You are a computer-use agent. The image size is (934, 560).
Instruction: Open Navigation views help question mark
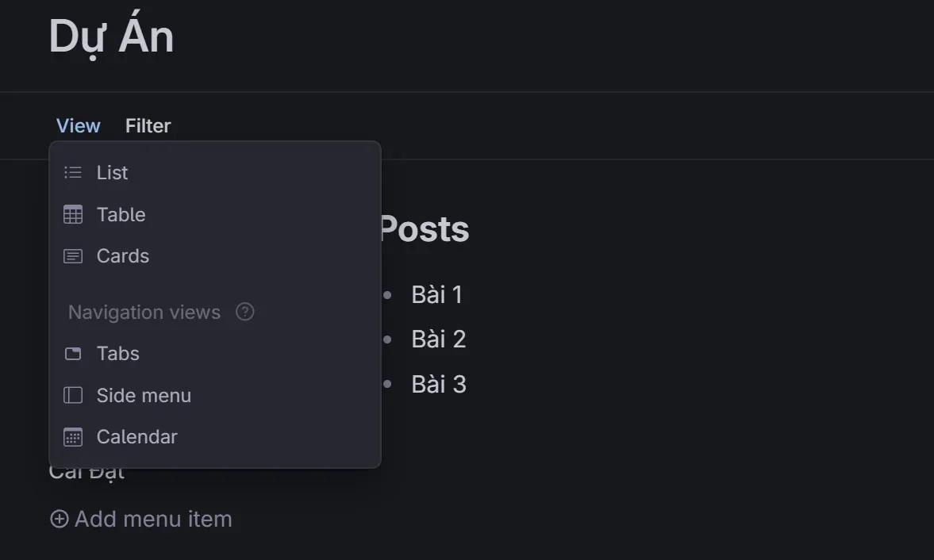(245, 312)
